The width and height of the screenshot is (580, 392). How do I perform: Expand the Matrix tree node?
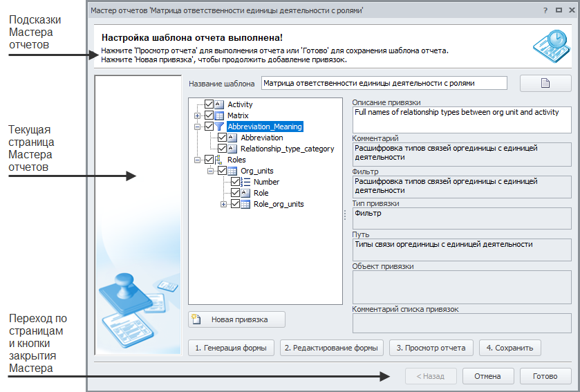tap(198, 115)
